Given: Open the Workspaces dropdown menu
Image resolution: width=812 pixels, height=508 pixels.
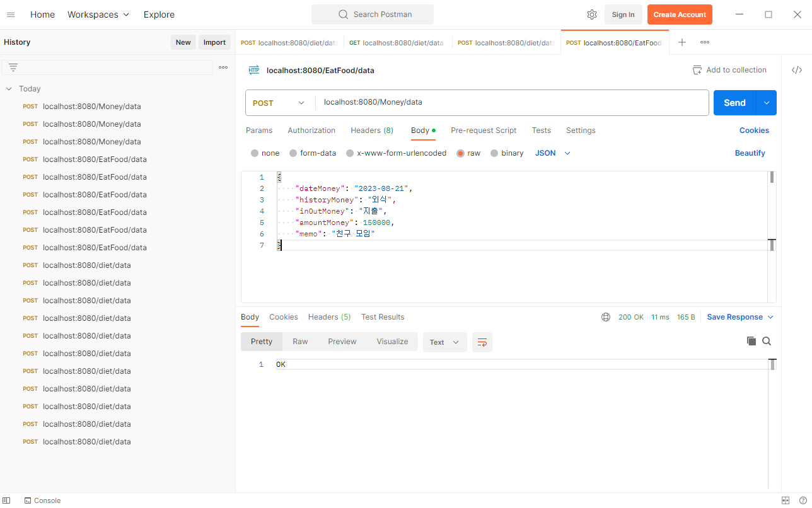Looking at the screenshot, I should [98, 14].
